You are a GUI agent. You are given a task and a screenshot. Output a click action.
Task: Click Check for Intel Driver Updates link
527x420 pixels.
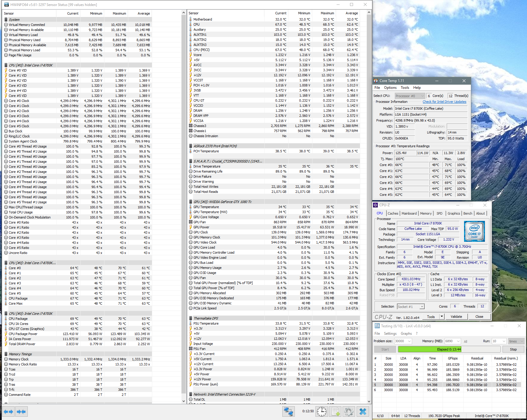click(x=444, y=102)
